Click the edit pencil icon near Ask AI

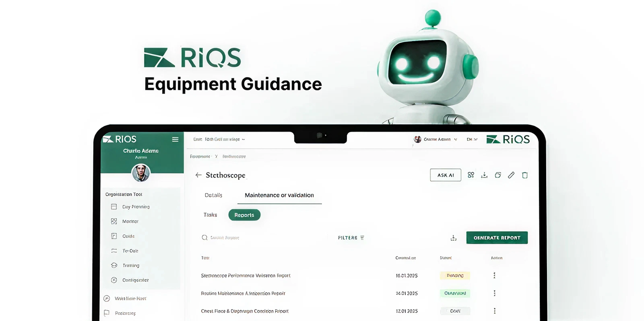(x=511, y=175)
